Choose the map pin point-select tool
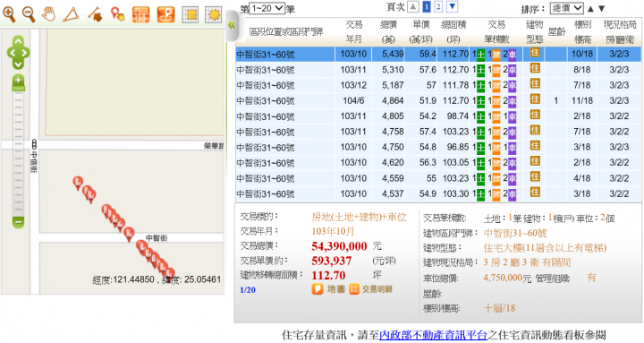This screenshot has height=343, width=644. click(x=117, y=14)
